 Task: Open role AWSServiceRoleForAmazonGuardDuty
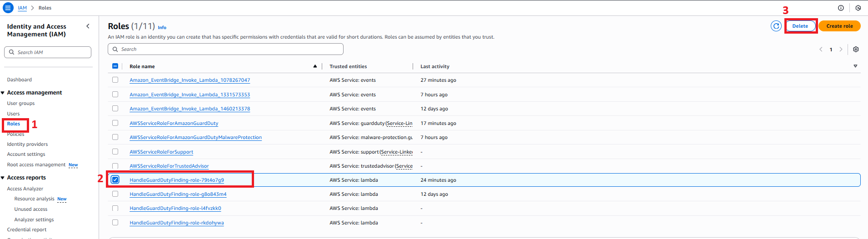[174, 123]
